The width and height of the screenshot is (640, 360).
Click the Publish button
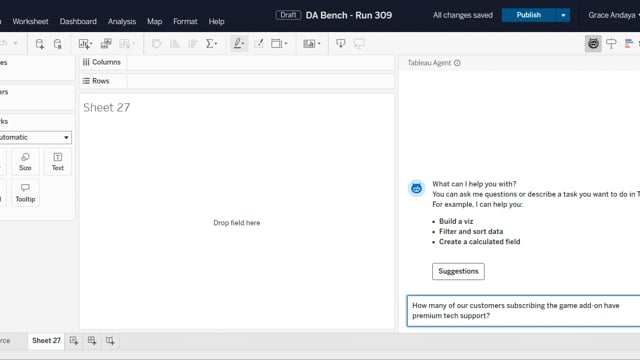(529, 15)
